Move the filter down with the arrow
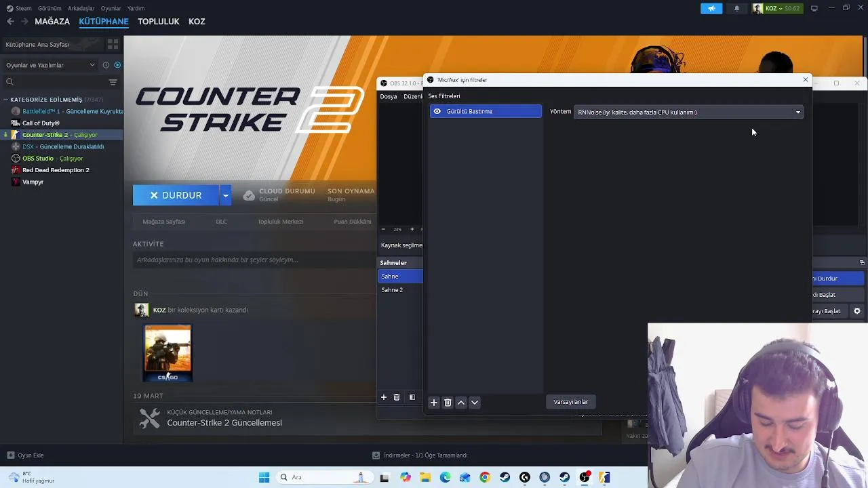The image size is (868, 488). click(475, 403)
